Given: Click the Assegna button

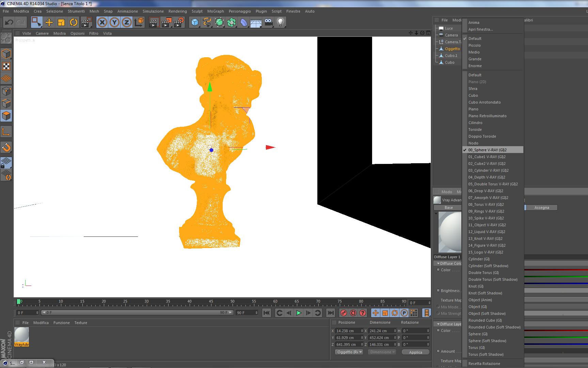Looking at the screenshot, I should point(541,208).
